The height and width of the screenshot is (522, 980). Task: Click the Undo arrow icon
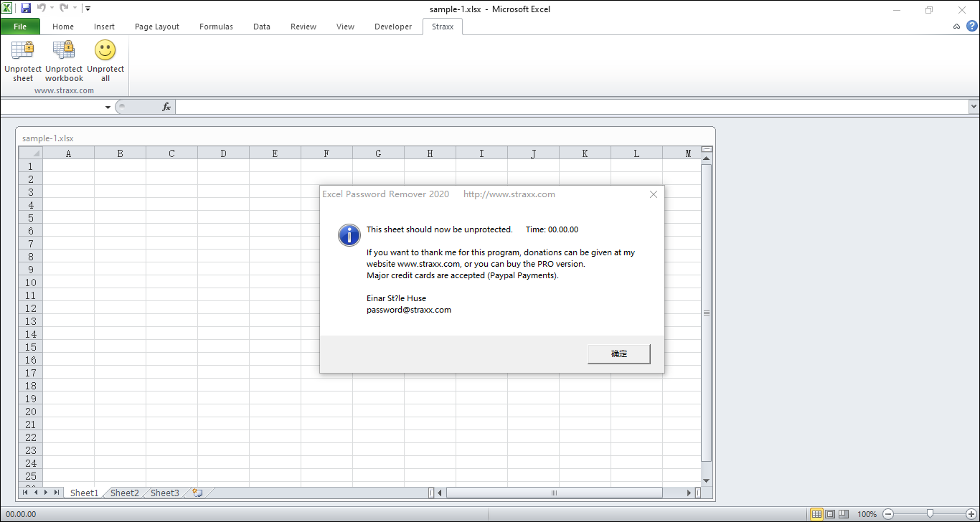[41, 9]
